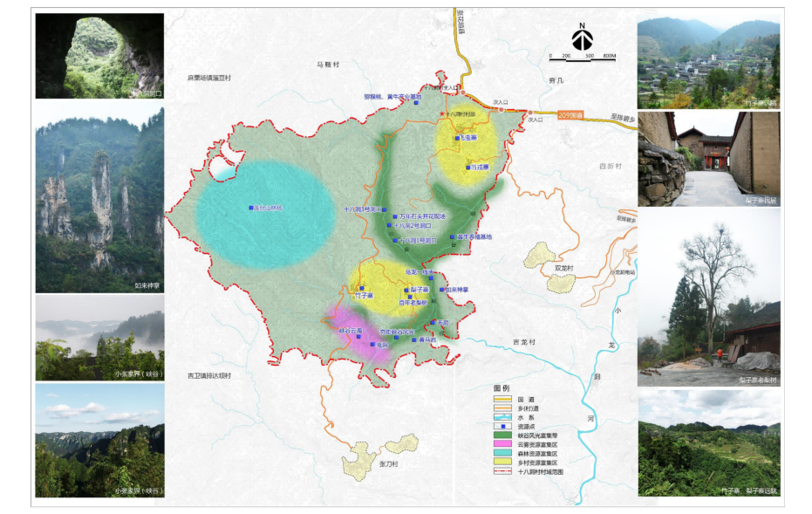Click the main entrance circle on the national road
The width and height of the screenshot is (812, 514).
[x=463, y=93]
